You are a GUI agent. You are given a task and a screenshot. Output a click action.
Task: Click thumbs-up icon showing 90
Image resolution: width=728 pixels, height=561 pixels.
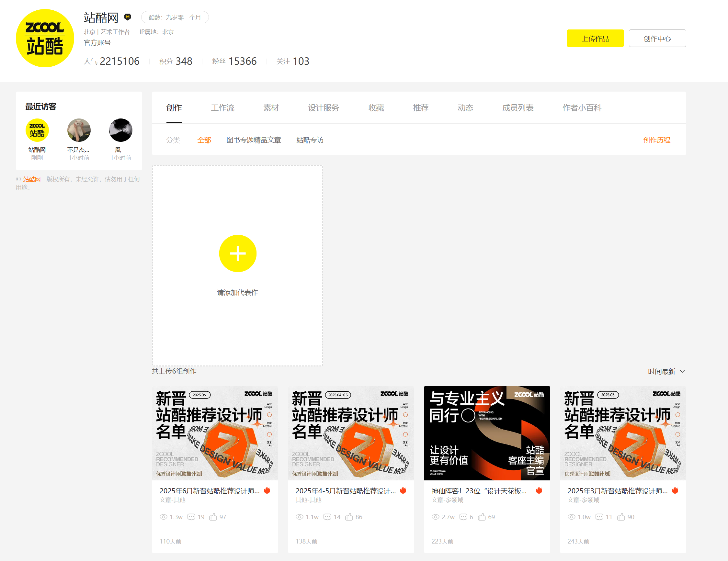[621, 517]
